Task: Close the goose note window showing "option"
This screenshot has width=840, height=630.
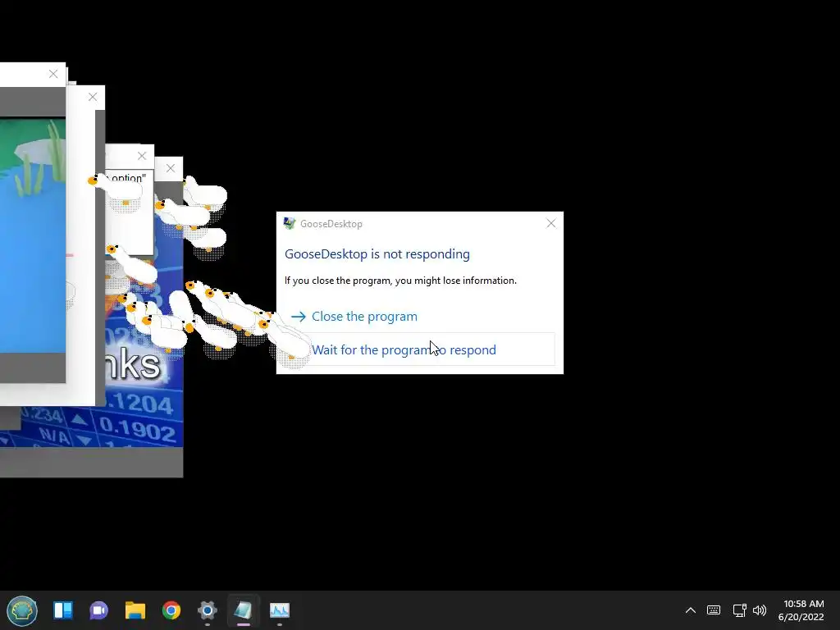Action: [141, 156]
